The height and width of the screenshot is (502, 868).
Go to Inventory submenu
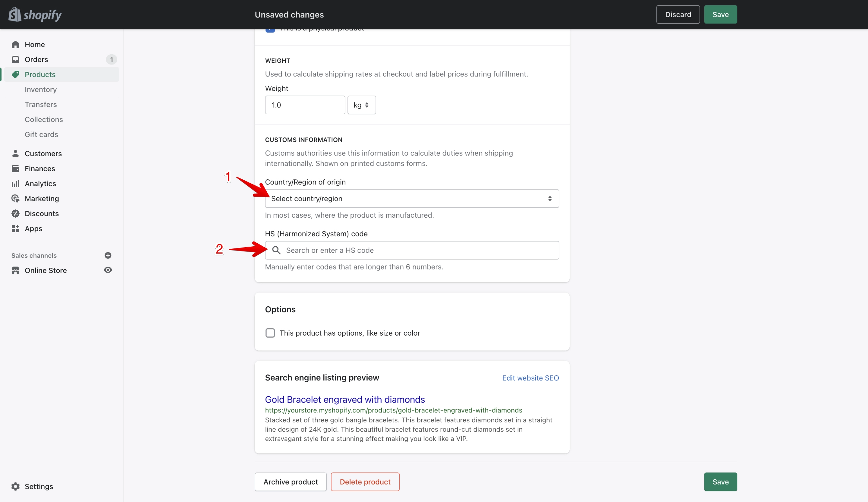[x=41, y=89]
